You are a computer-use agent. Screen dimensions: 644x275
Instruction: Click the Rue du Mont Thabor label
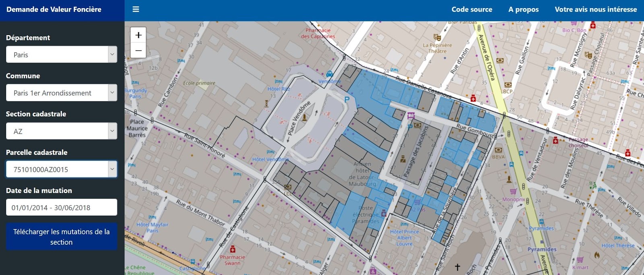click(x=200, y=212)
